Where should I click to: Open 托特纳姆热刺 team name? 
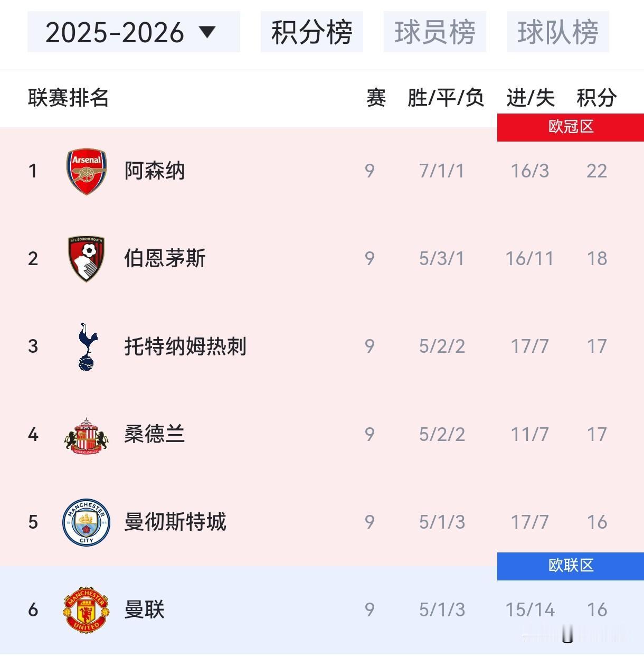185,346
